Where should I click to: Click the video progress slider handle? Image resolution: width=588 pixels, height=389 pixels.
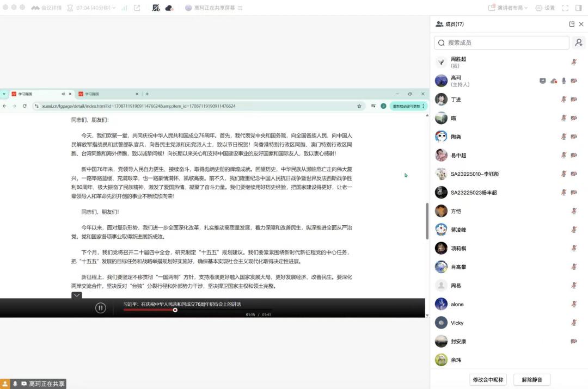175,310
